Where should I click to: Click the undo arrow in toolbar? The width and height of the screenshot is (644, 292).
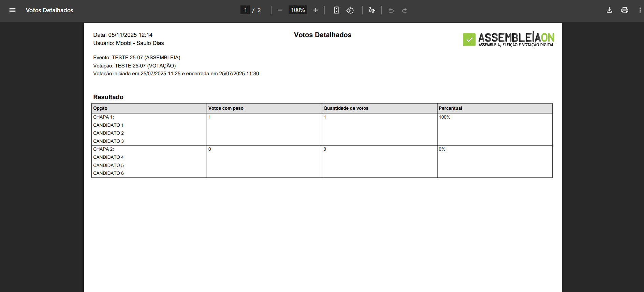coord(391,10)
